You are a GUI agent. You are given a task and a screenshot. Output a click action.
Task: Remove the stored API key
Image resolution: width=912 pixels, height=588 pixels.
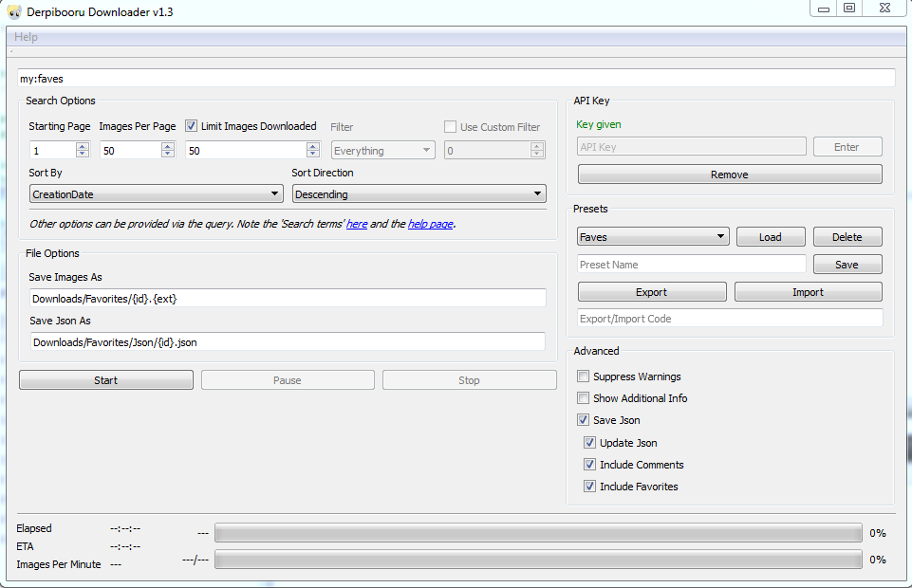coord(730,175)
